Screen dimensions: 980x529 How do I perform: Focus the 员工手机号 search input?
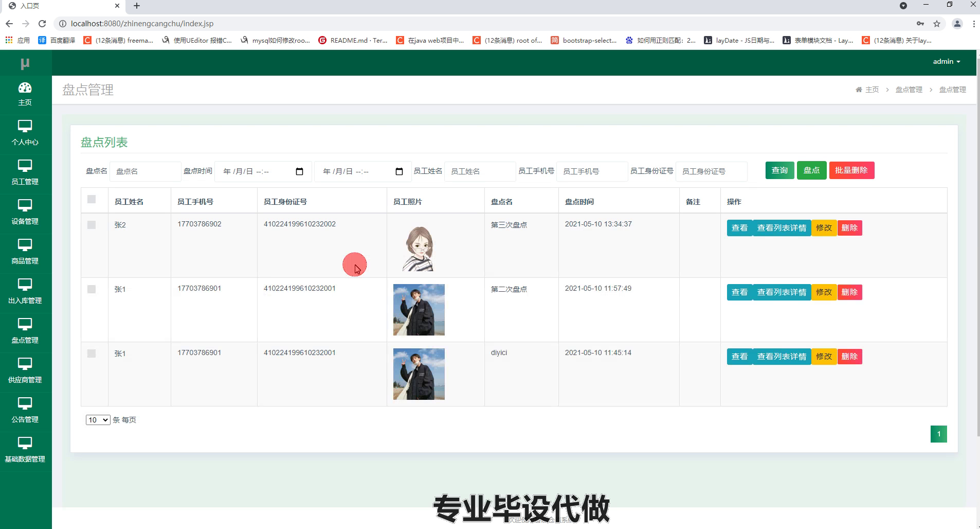(592, 171)
